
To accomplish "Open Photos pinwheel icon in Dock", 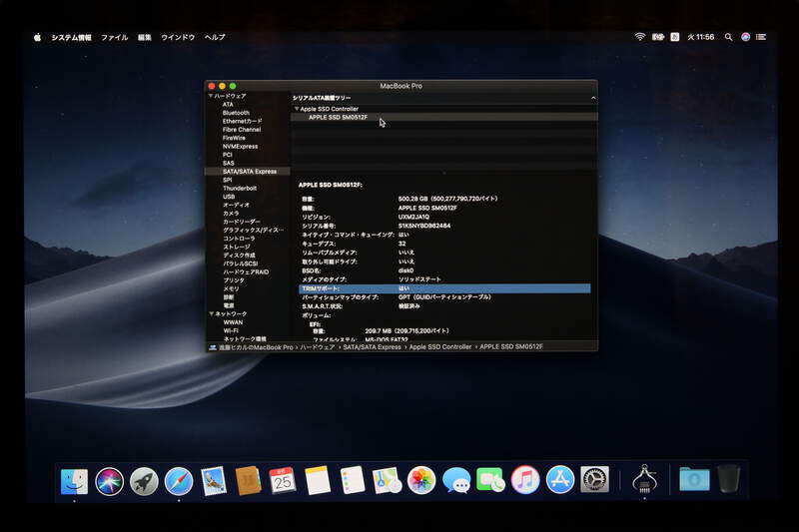I will point(421,480).
